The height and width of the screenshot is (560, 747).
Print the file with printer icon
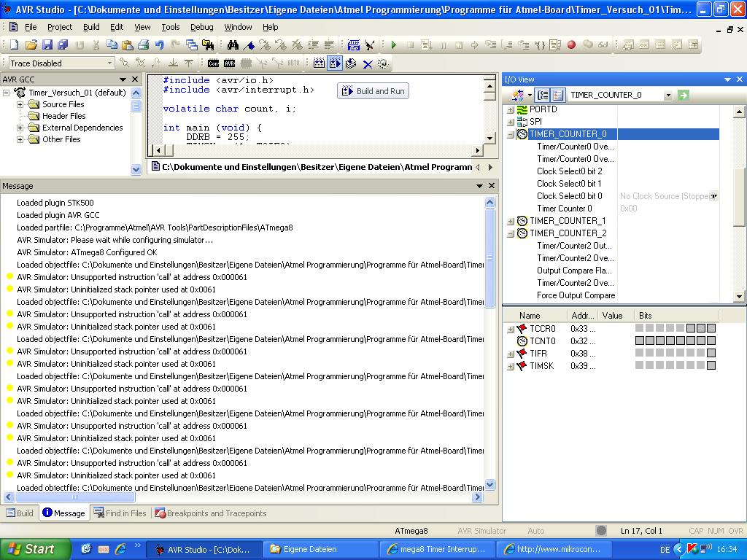point(144,44)
